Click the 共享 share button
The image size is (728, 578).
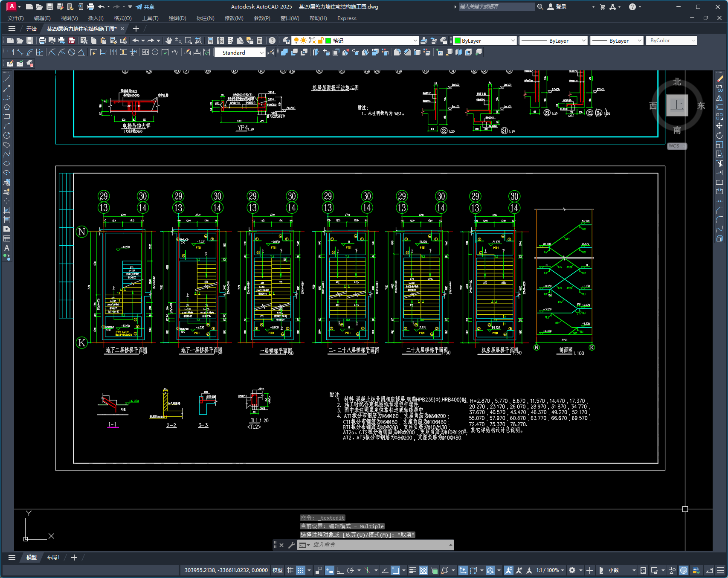(x=145, y=7)
